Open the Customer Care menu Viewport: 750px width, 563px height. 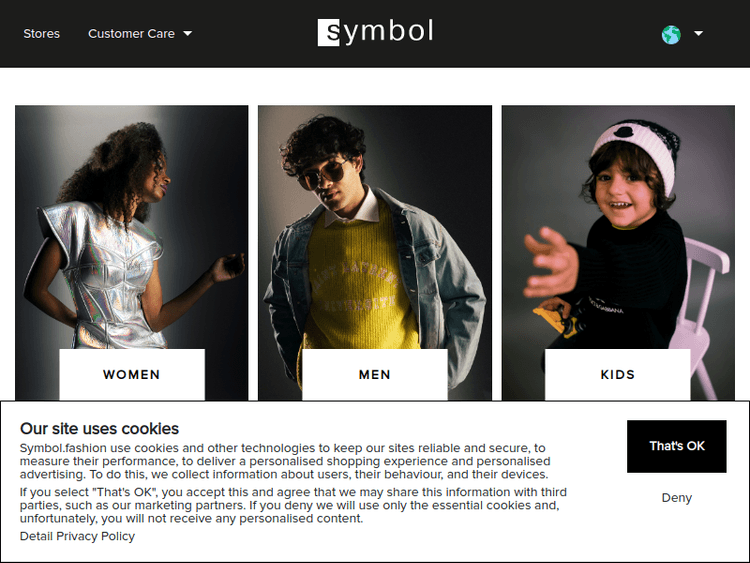140,33
